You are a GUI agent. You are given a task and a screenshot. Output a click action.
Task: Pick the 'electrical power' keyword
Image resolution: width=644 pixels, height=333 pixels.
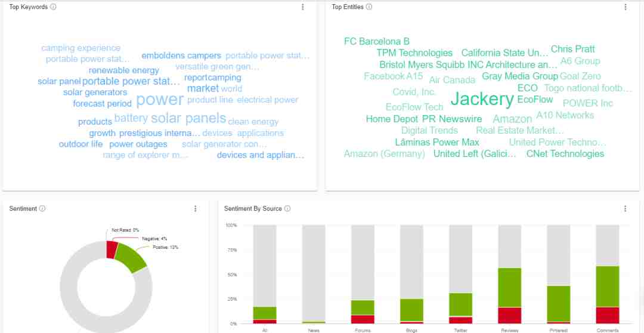click(267, 100)
